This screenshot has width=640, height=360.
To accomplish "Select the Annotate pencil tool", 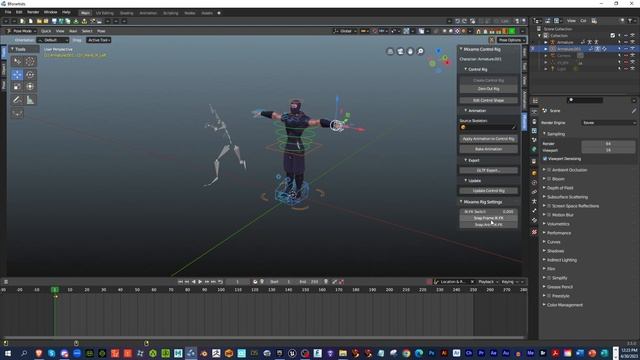I will coord(17,100).
